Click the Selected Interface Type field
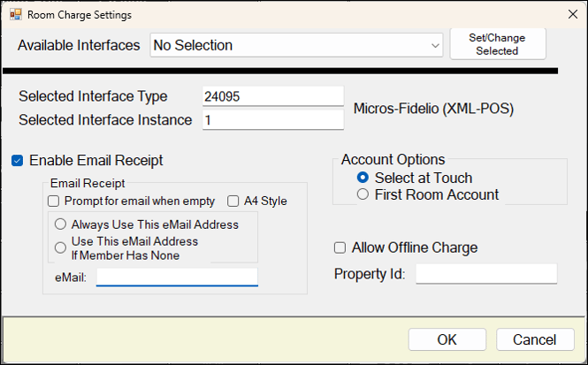588x365 pixels. [273, 96]
